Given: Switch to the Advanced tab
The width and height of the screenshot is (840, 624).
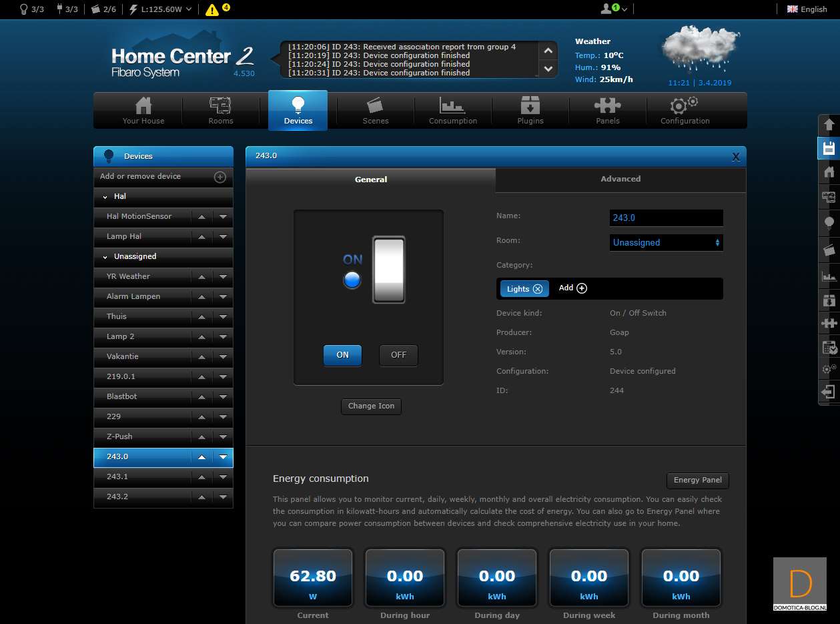Looking at the screenshot, I should coord(620,180).
